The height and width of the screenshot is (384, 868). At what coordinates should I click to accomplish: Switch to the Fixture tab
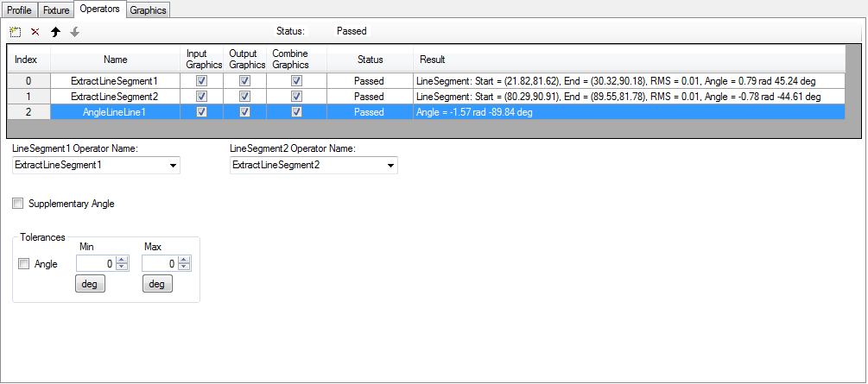click(54, 10)
